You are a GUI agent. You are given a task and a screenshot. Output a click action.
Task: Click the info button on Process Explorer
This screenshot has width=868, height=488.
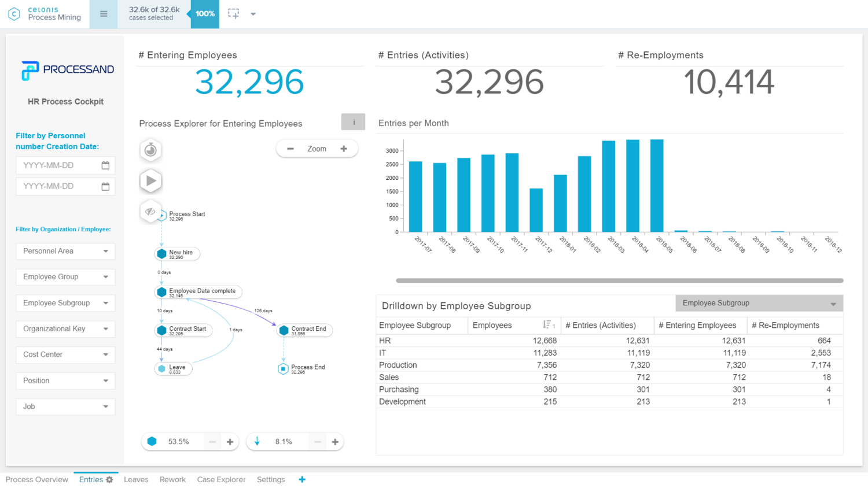[353, 122]
